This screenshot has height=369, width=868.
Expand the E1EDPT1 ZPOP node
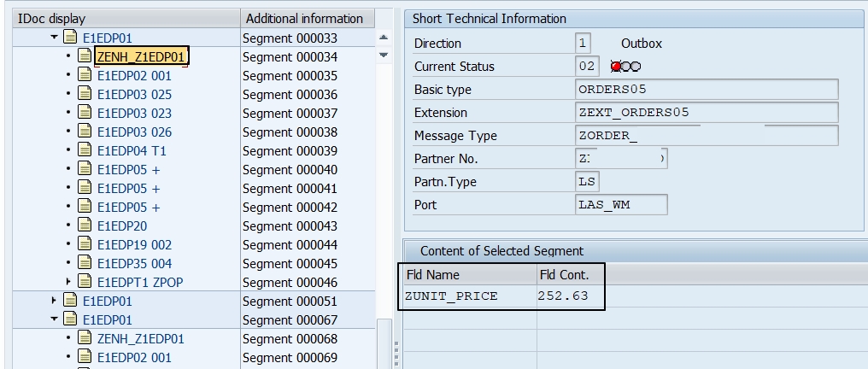click(x=68, y=282)
